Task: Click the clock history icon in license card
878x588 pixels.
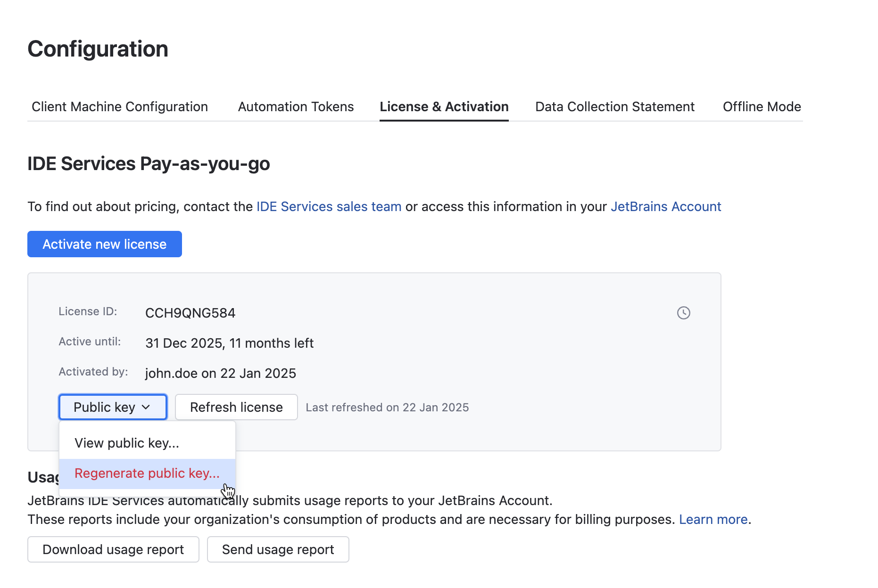Action: pyautogui.click(x=684, y=312)
